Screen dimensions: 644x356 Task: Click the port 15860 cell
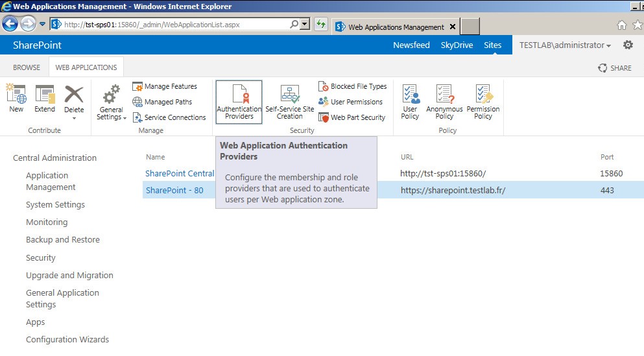click(x=611, y=173)
